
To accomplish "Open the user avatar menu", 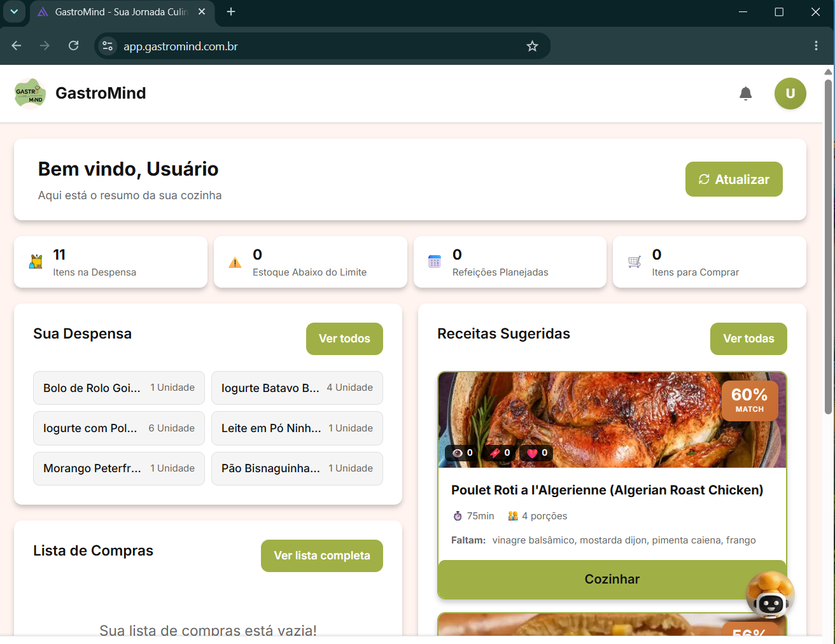I will point(790,94).
